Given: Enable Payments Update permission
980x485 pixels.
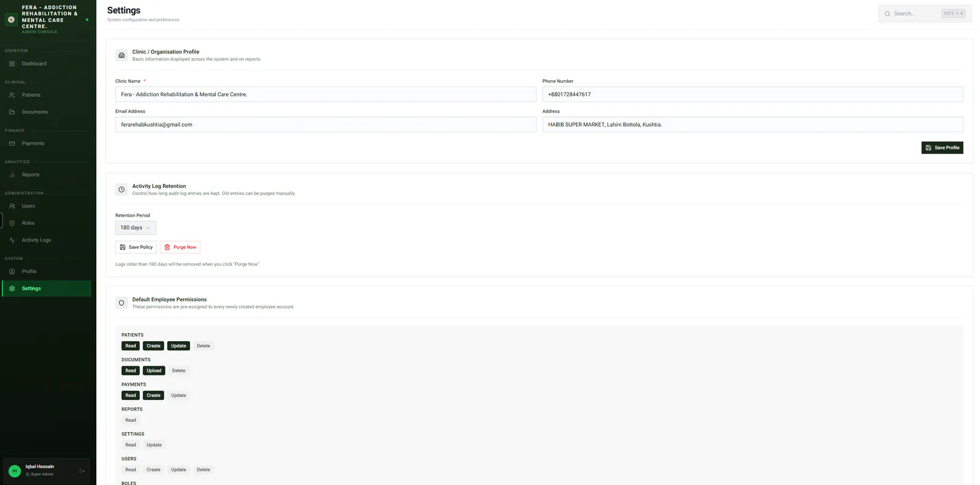Looking at the screenshot, I should pyautogui.click(x=178, y=396).
